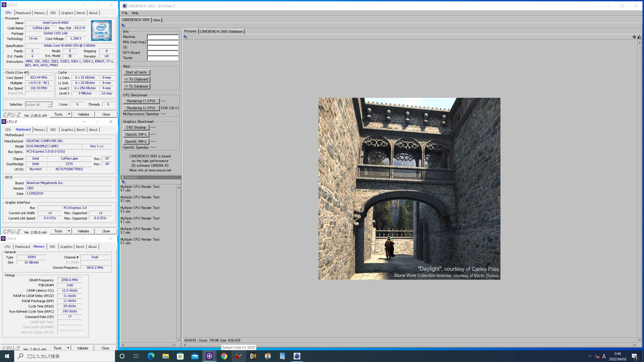
Task: Toggle the IME input mode indicator A
Action: 604,356
